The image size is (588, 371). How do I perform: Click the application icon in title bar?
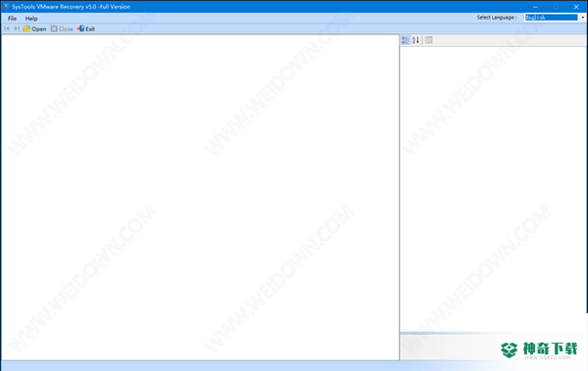[x=6, y=7]
